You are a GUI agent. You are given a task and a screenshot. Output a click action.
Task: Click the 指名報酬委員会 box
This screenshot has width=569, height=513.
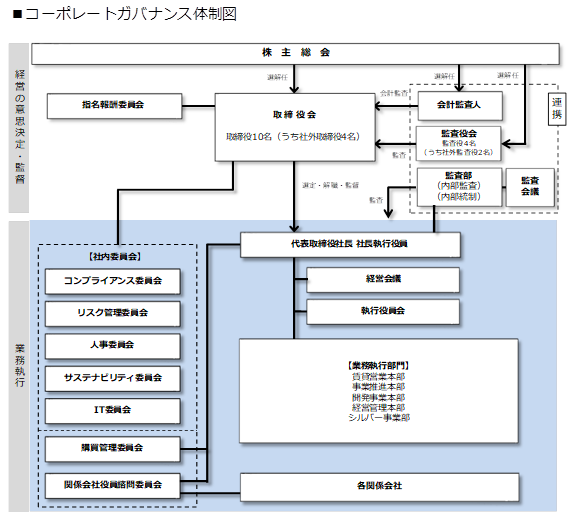click(x=114, y=106)
